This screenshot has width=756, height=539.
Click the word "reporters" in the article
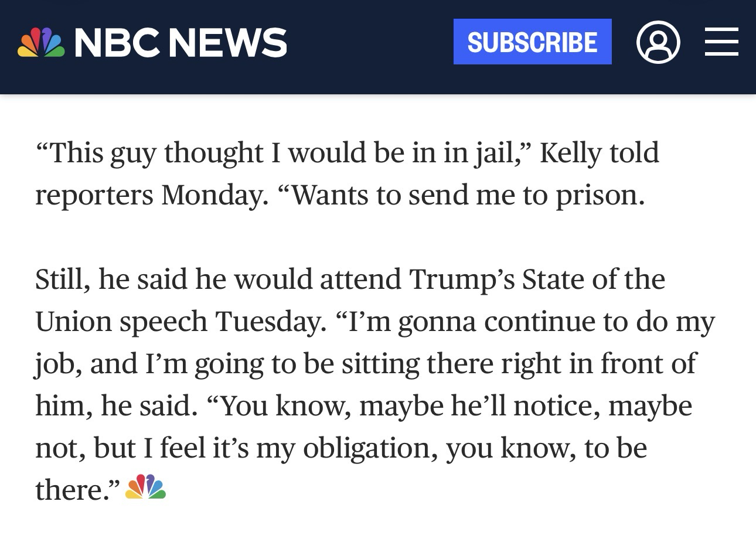tap(94, 195)
